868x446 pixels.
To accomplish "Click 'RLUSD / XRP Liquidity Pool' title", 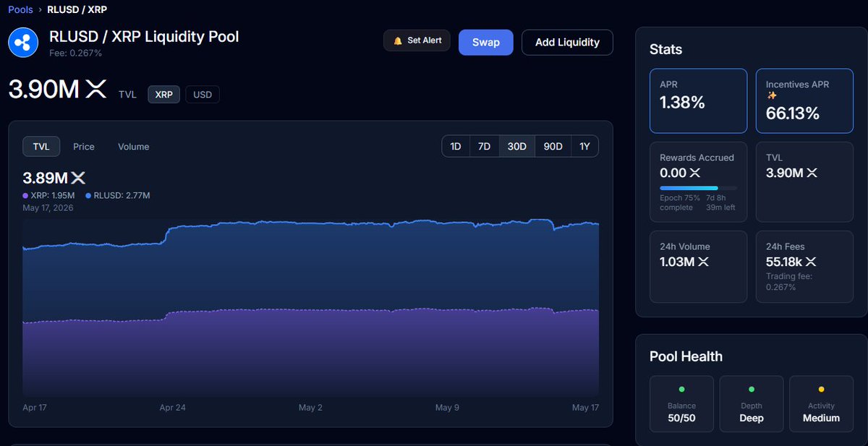I will pos(143,37).
